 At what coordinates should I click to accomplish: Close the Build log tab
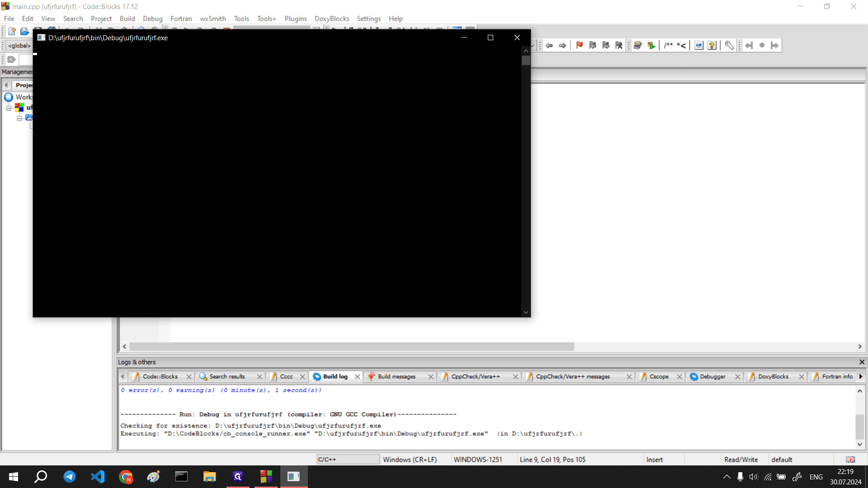coord(357,377)
